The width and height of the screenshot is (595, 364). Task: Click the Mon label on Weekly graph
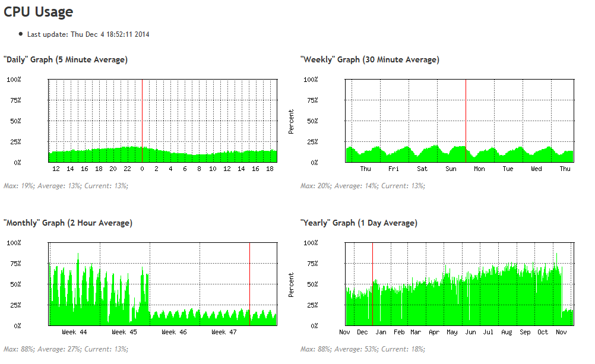[479, 169]
